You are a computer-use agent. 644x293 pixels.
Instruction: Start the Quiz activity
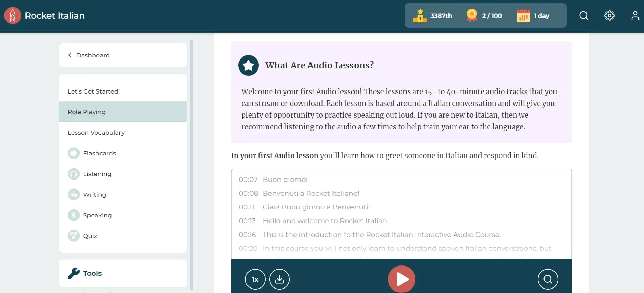(90, 236)
